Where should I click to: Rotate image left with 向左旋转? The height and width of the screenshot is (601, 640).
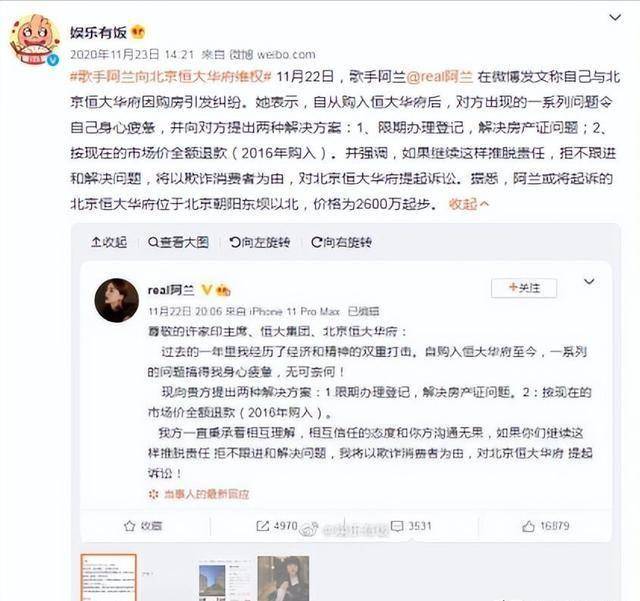(260, 242)
